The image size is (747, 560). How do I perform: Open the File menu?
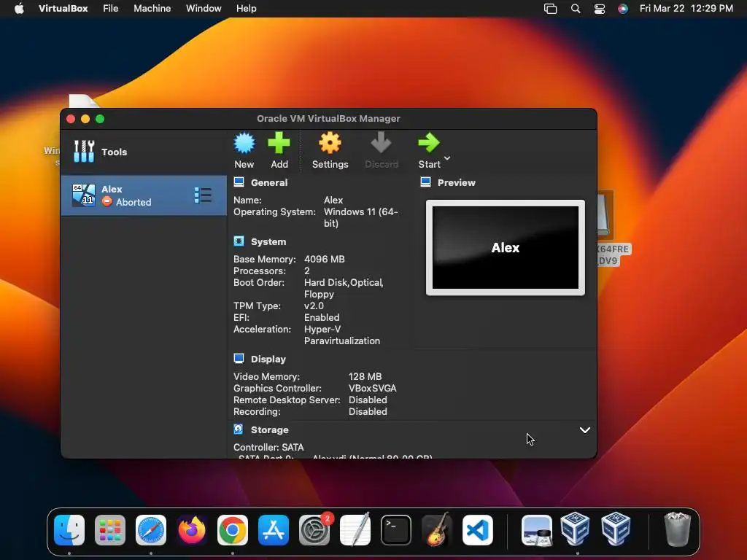(x=111, y=9)
